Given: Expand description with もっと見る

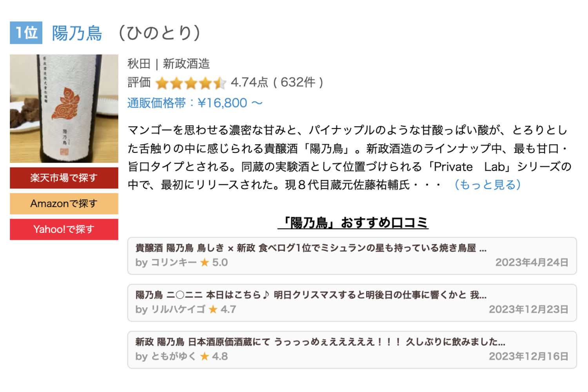Looking at the screenshot, I should pyautogui.click(x=487, y=185).
